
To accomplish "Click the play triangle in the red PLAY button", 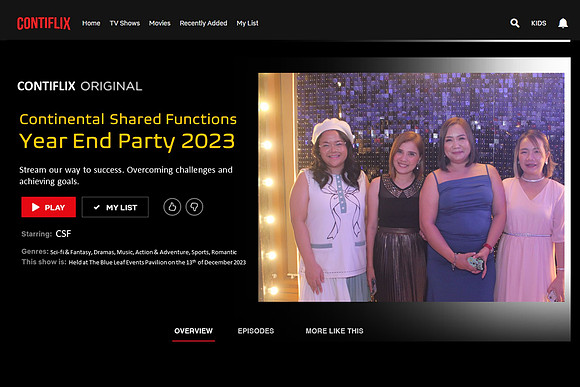I will tap(36, 207).
